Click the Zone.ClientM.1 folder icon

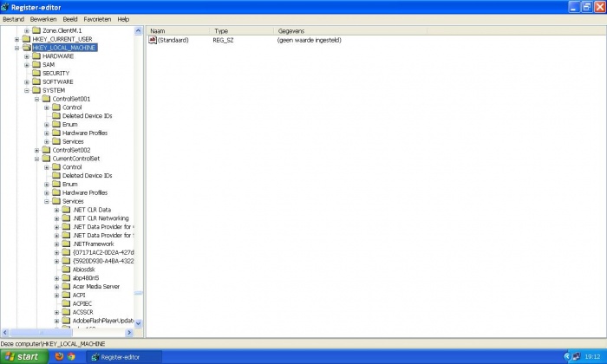pyautogui.click(x=36, y=30)
